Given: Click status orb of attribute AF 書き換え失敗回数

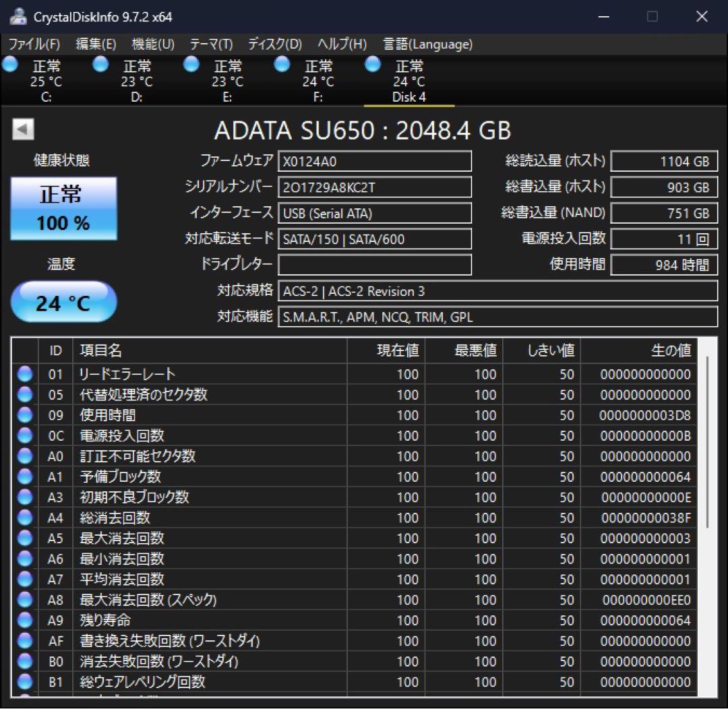Looking at the screenshot, I should (25, 641).
